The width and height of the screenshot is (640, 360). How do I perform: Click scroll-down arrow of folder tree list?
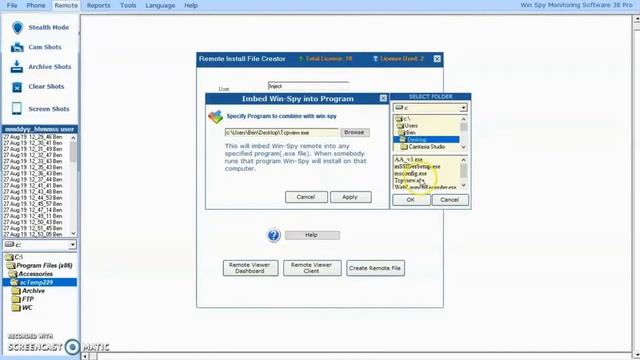pos(463,147)
